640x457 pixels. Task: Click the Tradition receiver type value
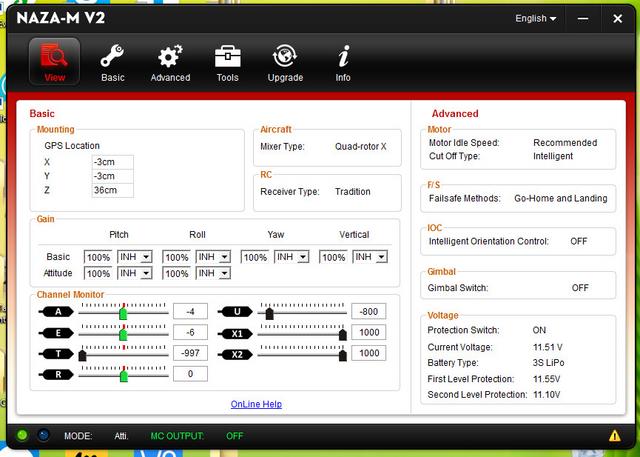pos(353,191)
